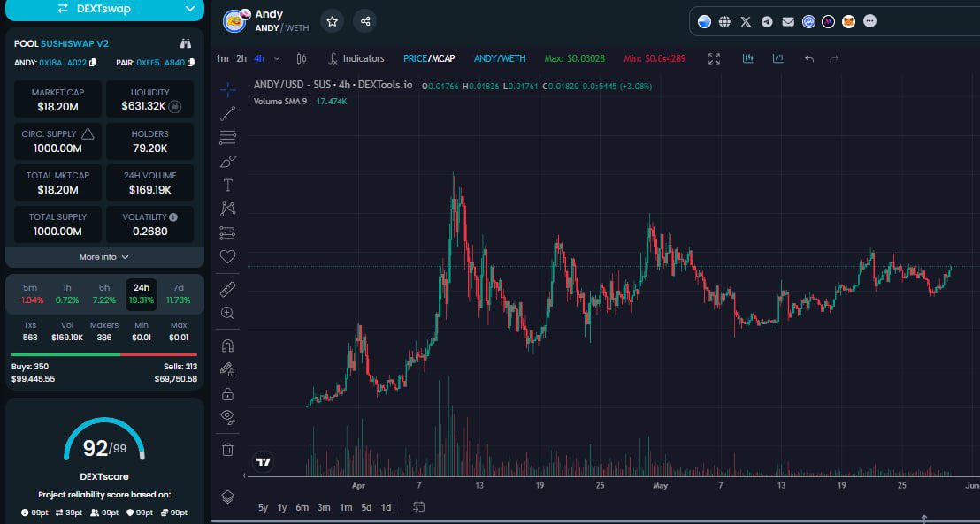Set chart range to 6m

coord(302,508)
